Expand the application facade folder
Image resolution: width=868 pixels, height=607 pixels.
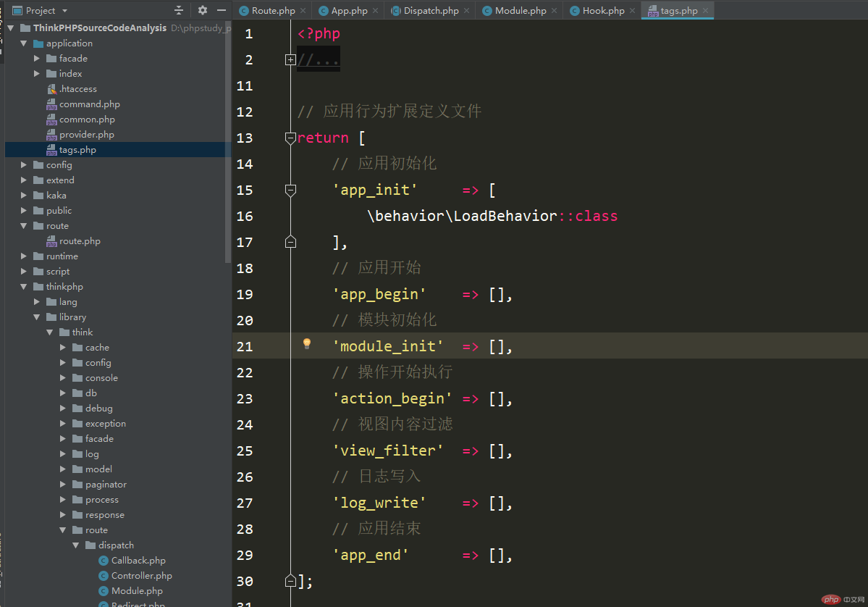tap(36, 58)
